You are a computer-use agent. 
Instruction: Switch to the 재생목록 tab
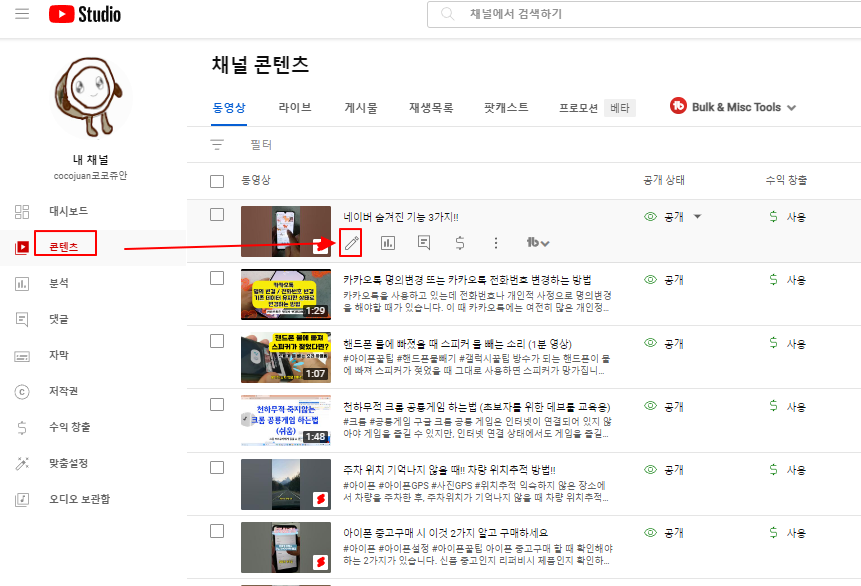point(431,108)
